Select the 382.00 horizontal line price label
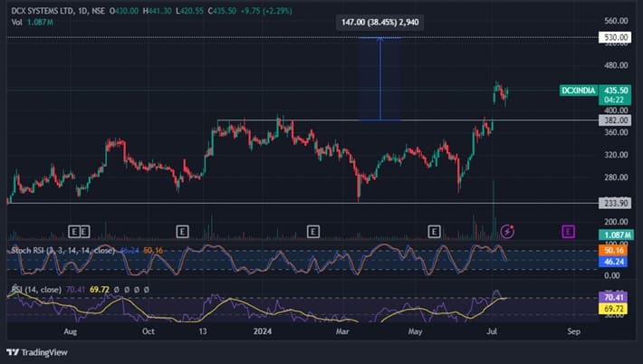The image size is (643, 364). 615,120
